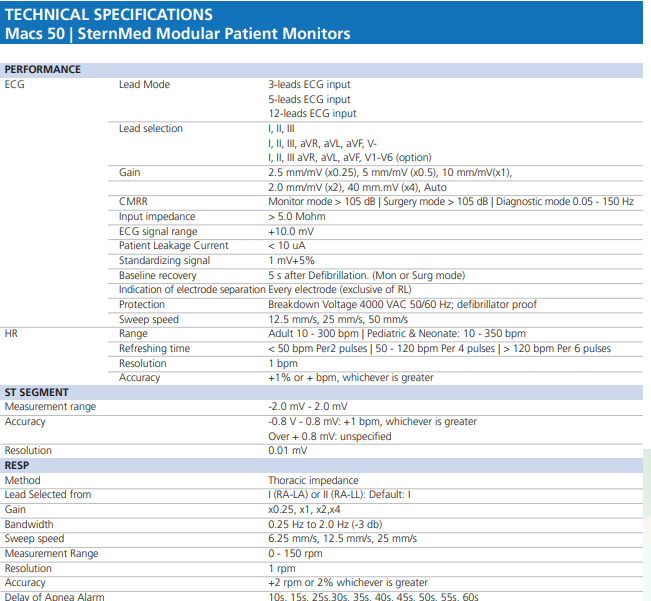Viewport: 651px width, 601px height.
Task: Click the 'CMRR' label
Action: point(133,202)
